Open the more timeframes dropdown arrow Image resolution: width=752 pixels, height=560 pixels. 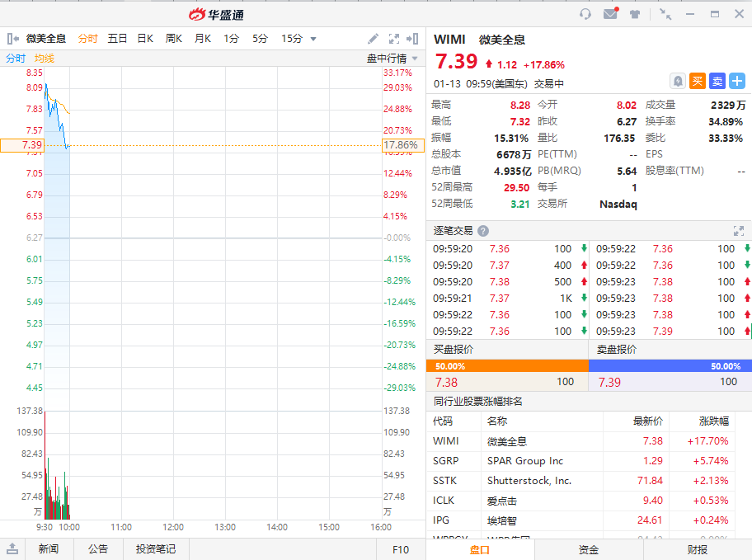[x=313, y=39]
